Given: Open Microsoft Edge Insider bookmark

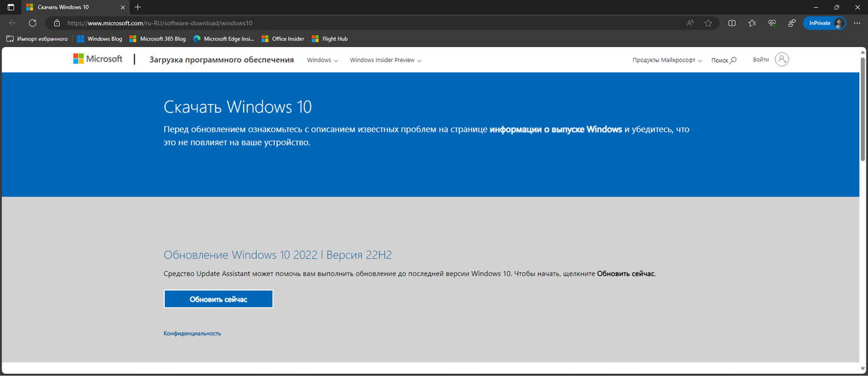Looking at the screenshot, I should click(224, 39).
